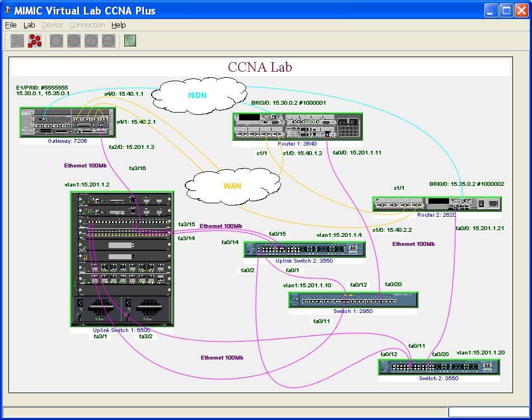Select the Gateway 7206 router device
This screenshot has height=420, width=532.
pyautogui.click(x=68, y=122)
